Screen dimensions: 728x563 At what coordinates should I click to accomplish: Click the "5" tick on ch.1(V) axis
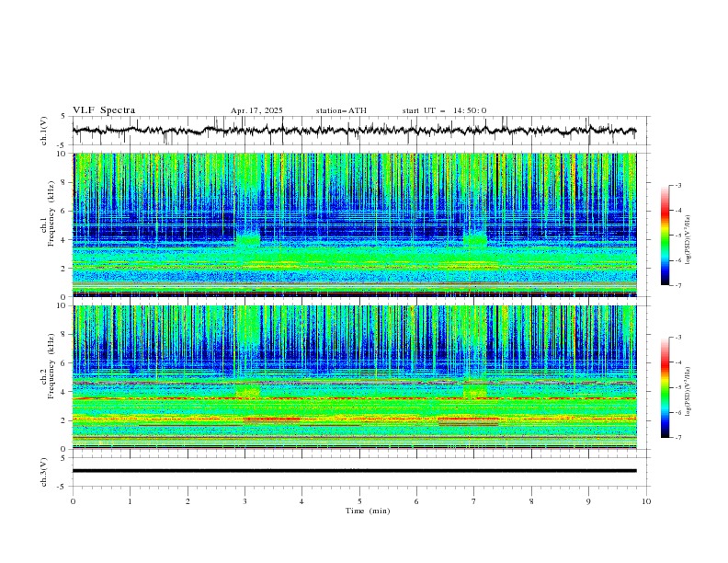[x=63, y=117]
